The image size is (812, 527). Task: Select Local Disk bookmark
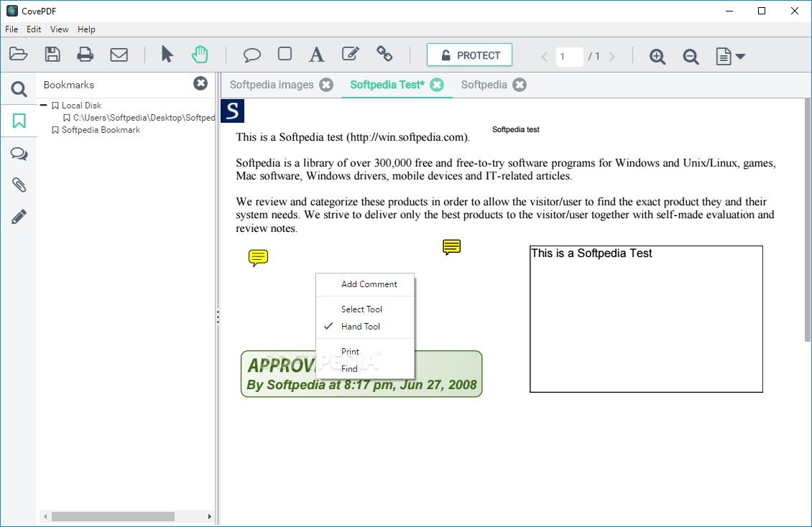point(81,106)
